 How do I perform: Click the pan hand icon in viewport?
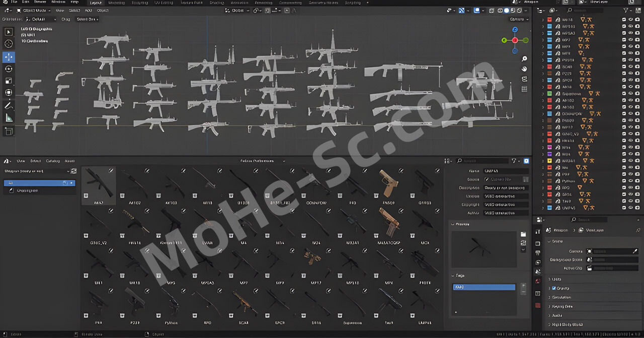pos(524,69)
